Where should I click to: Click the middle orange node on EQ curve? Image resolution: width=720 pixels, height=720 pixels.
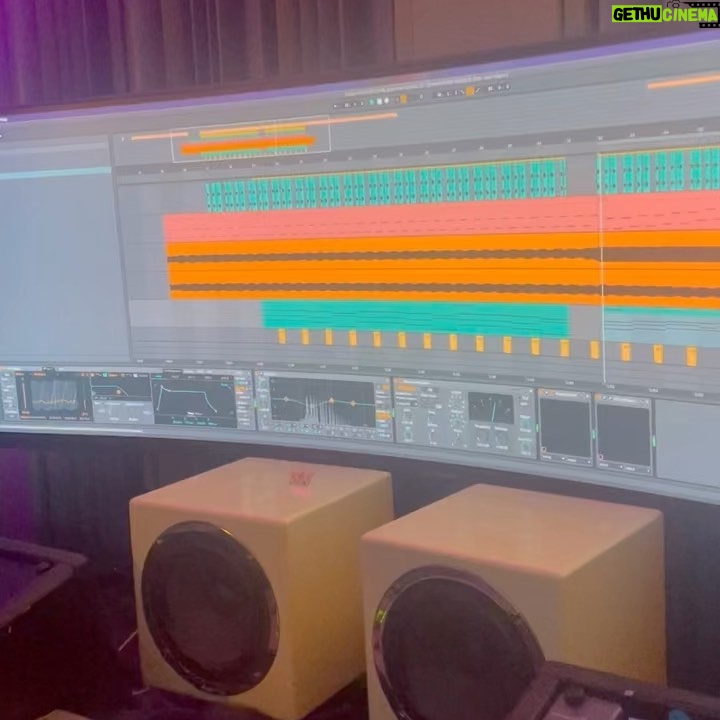pos(331,400)
